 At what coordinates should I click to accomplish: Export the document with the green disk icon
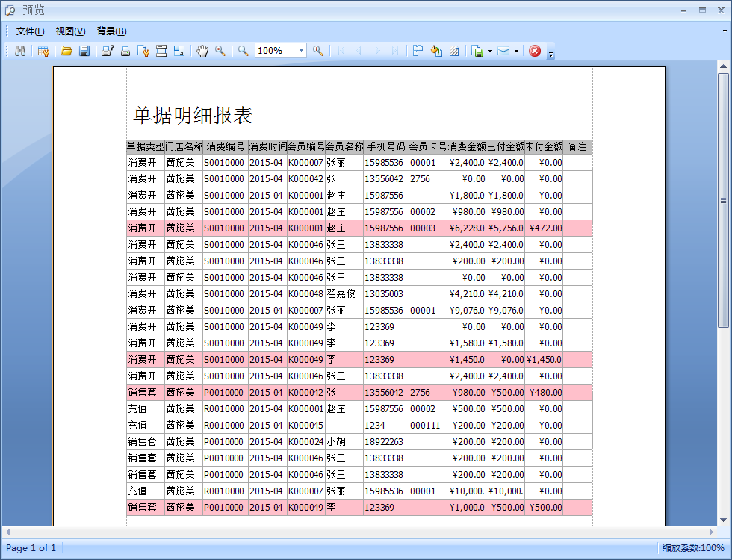477,51
